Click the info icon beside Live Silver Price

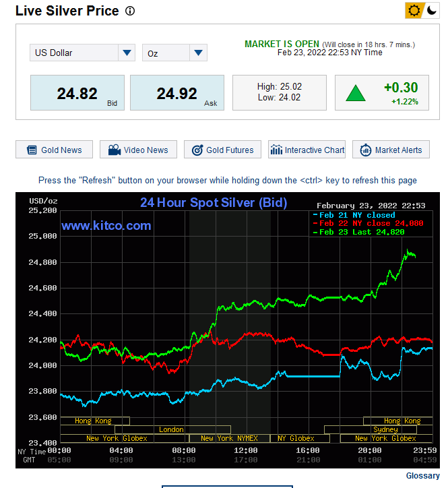point(130,11)
